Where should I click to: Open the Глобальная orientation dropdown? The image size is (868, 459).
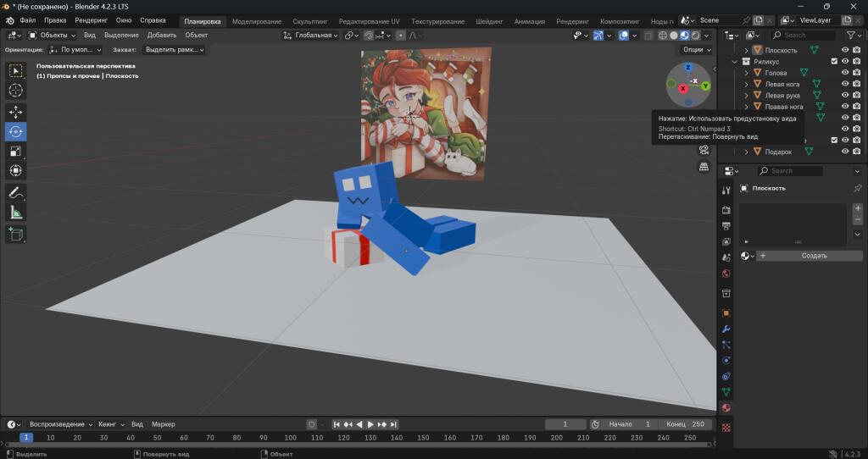(x=310, y=35)
